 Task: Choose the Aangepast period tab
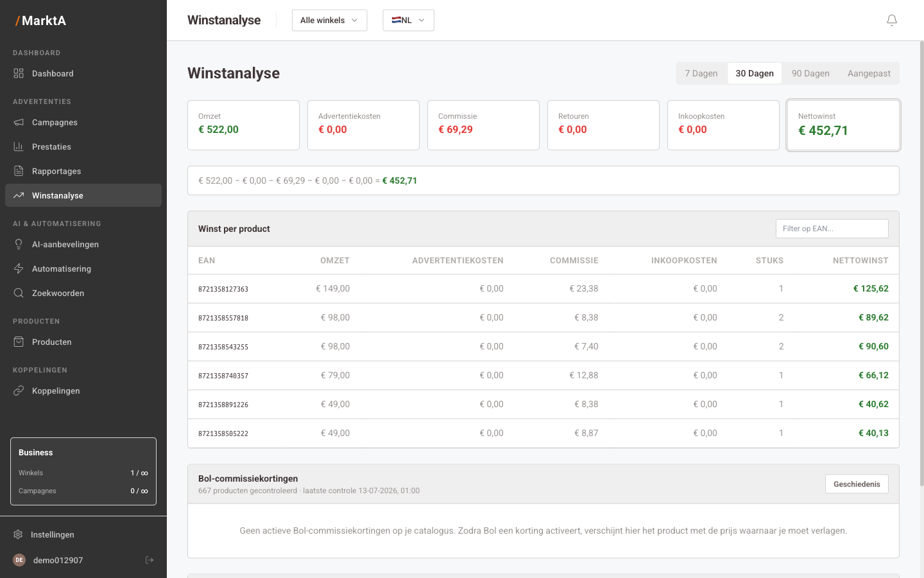[869, 73]
